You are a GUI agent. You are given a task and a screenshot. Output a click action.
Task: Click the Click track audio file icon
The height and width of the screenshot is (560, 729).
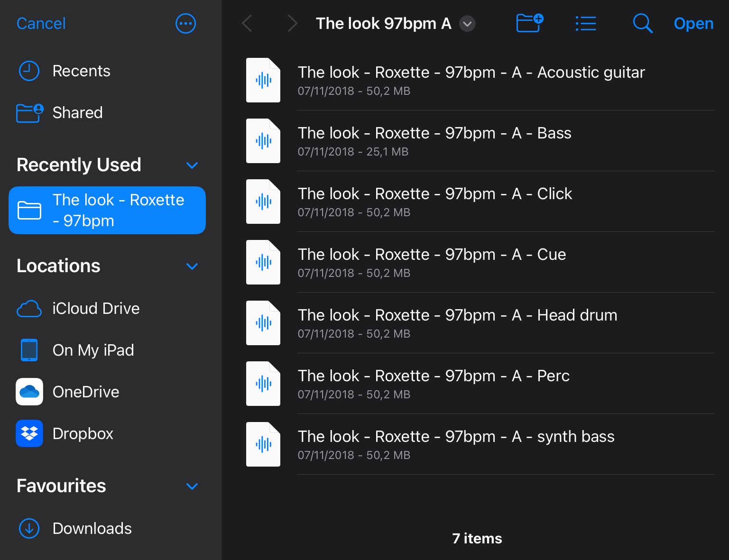coord(263,202)
